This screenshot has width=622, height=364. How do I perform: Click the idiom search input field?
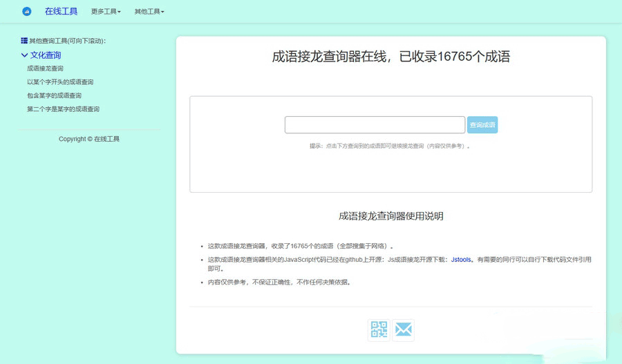tap(375, 125)
